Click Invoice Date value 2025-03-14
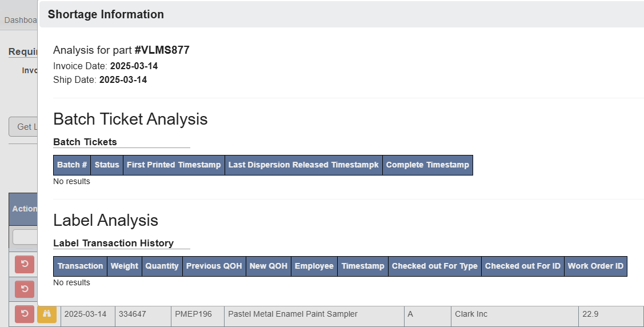The height and width of the screenshot is (327, 644). 134,66
